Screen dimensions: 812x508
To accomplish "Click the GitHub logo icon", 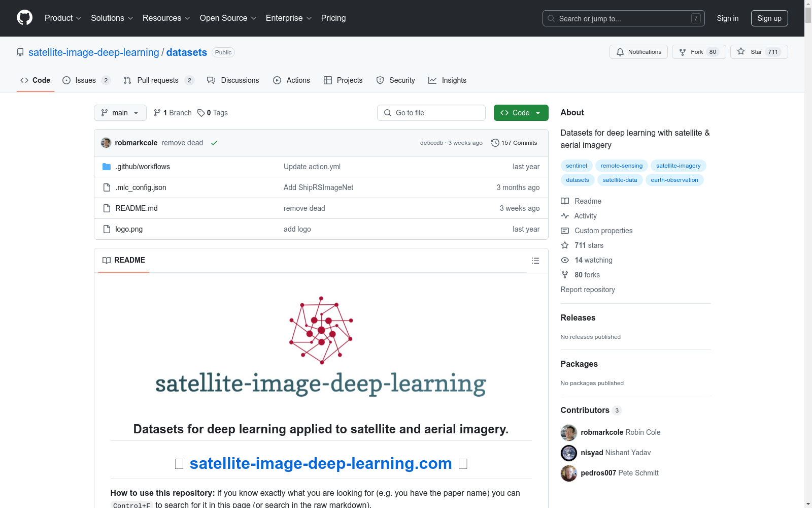I will point(24,18).
